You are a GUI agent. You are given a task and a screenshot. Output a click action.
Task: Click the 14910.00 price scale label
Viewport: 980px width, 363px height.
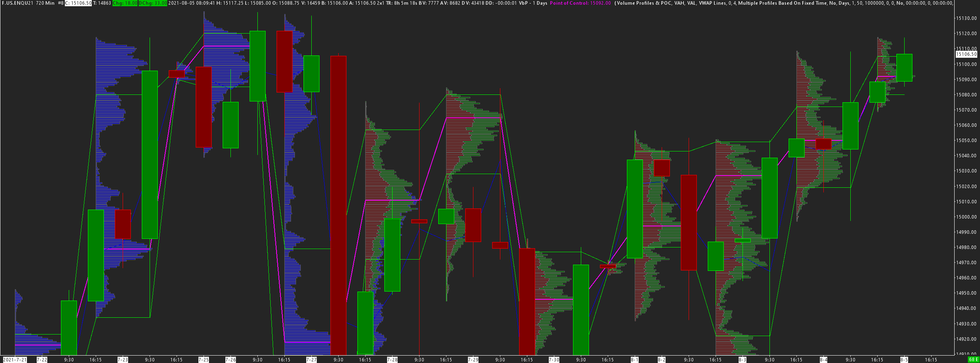point(966,354)
